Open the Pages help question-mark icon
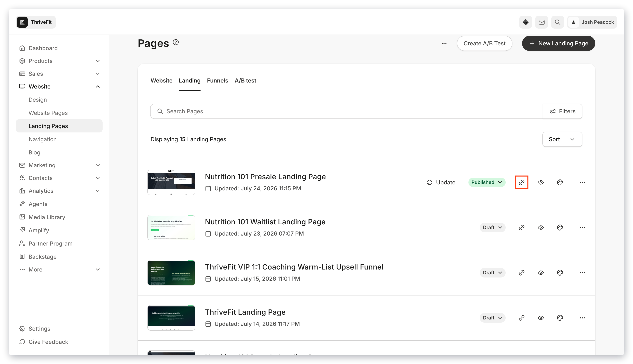This screenshot has height=364, width=633. tap(176, 42)
